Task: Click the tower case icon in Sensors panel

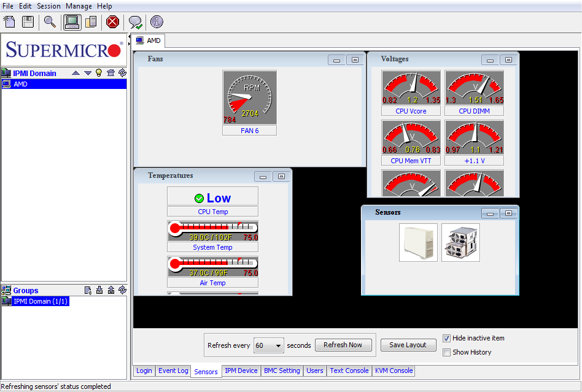Action: click(x=418, y=242)
